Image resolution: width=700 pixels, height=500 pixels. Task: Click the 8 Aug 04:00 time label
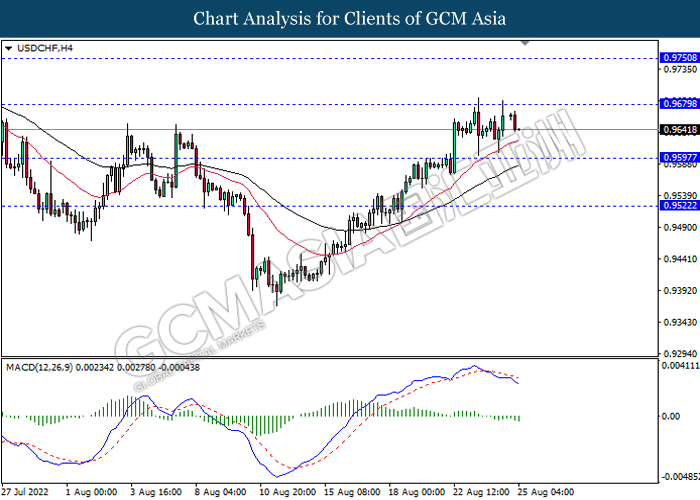(x=220, y=492)
